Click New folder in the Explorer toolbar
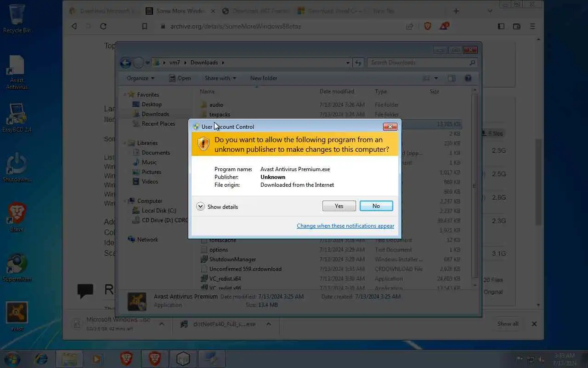This screenshot has width=588, height=368. pyautogui.click(x=264, y=78)
